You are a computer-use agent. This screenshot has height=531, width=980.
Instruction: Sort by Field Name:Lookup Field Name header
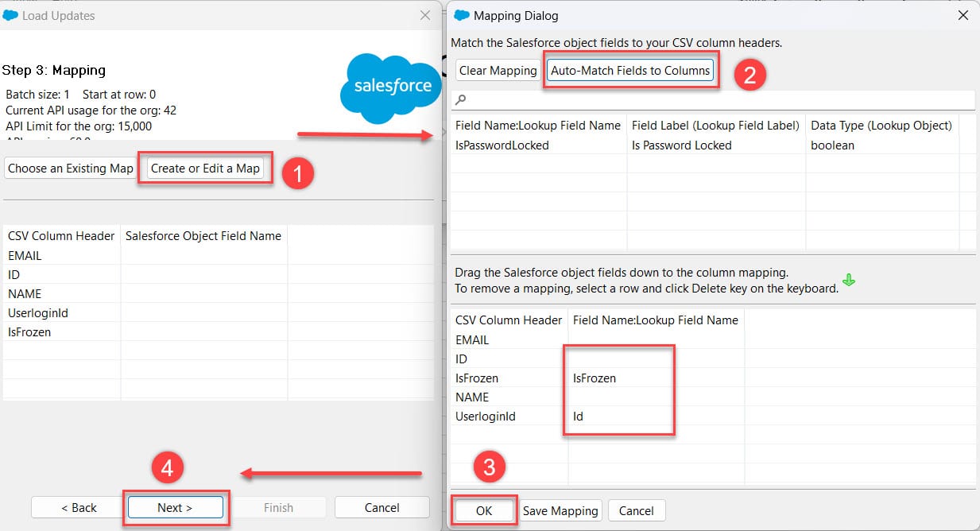(x=538, y=126)
